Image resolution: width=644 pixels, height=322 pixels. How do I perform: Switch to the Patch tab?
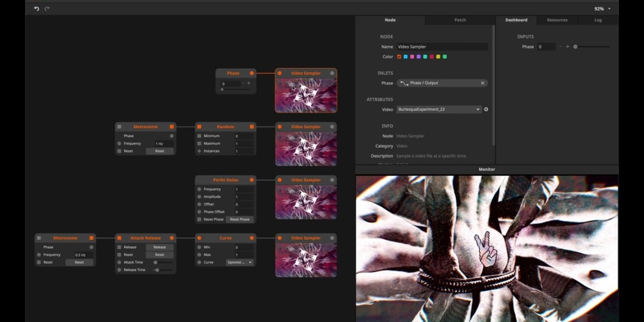tap(460, 20)
